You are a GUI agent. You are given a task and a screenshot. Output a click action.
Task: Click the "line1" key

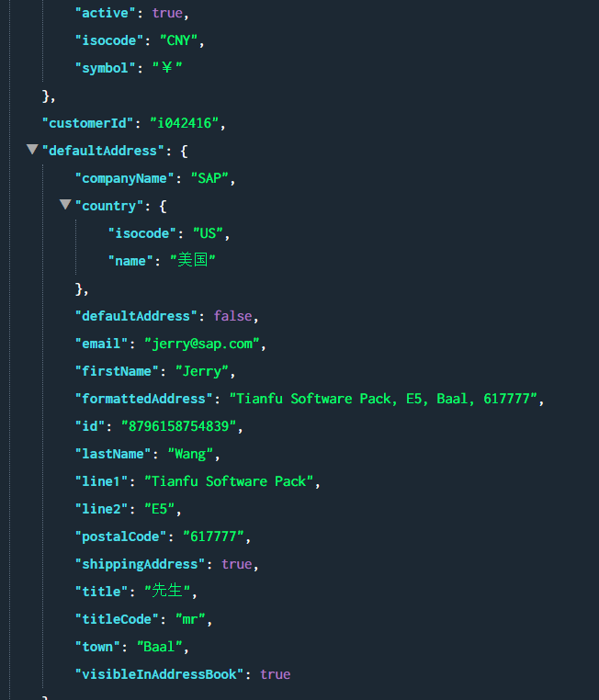[102, 481]
